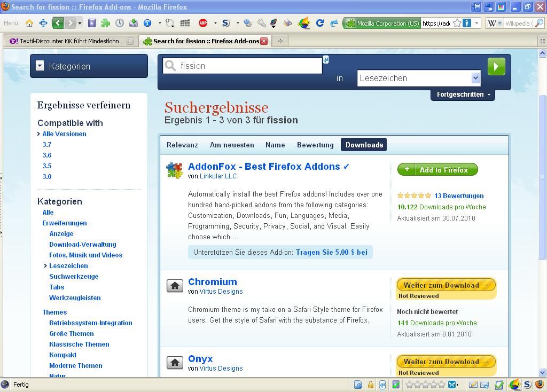Select the Erweiterungen category
This screenshot has height=392, width=547.
tap(65, 223)
